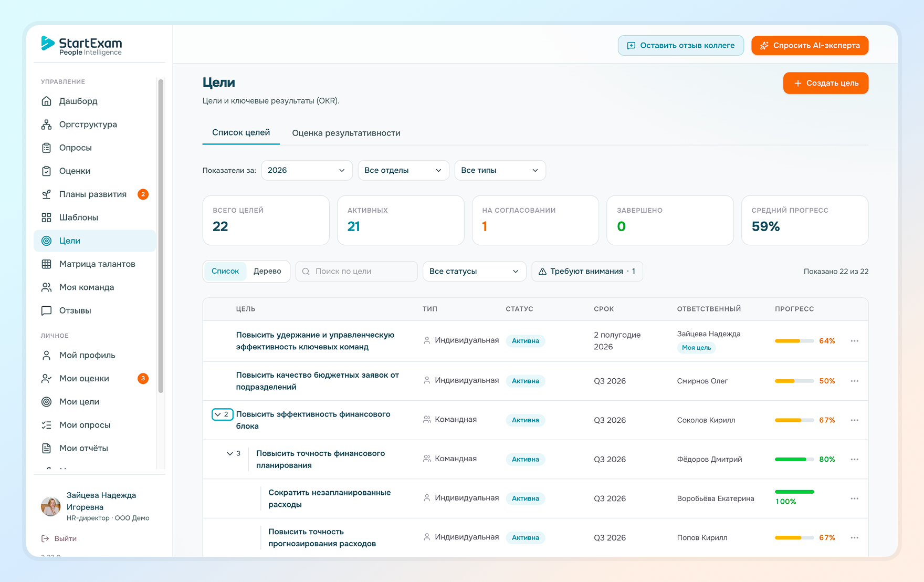Click the Цели target icon in sidebar
This screenshot has height=582, width=924.
[47, 241]
